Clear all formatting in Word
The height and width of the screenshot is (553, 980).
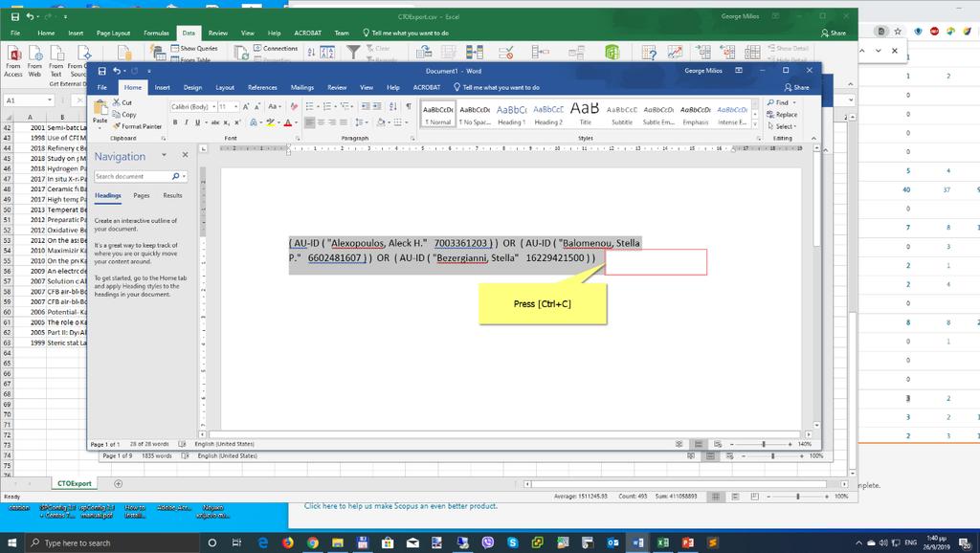[x=294, y=107]
